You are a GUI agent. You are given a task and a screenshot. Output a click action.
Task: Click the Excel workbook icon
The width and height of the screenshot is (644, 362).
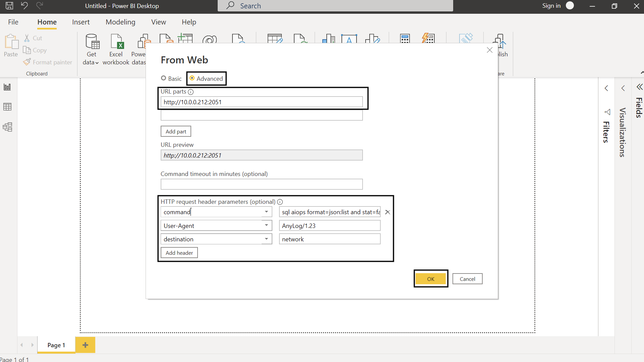117,42
